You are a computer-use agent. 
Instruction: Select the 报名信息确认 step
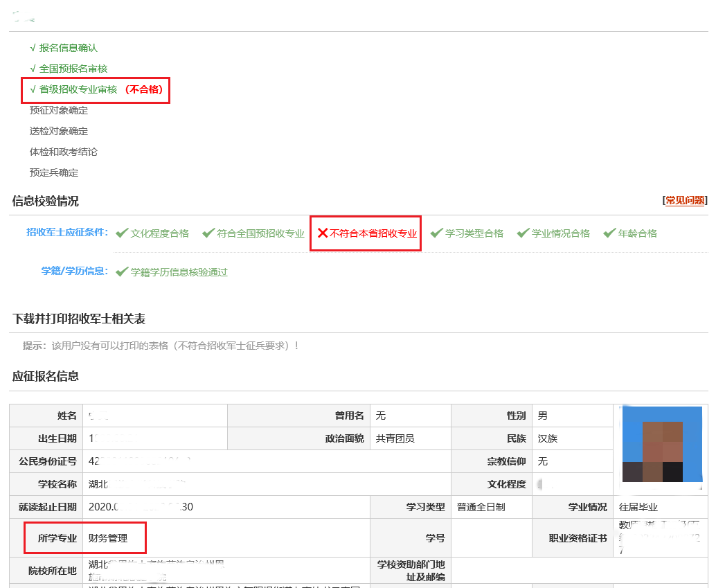[68, 48]
